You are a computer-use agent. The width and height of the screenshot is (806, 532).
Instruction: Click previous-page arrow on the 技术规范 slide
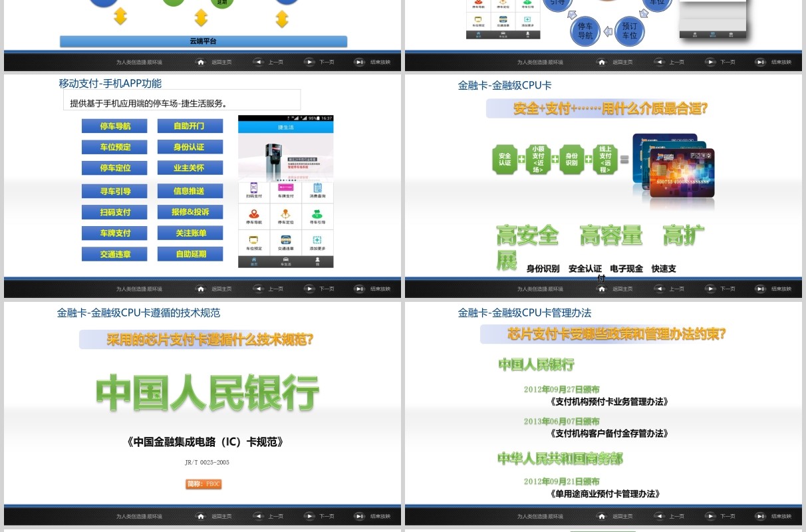258,516
